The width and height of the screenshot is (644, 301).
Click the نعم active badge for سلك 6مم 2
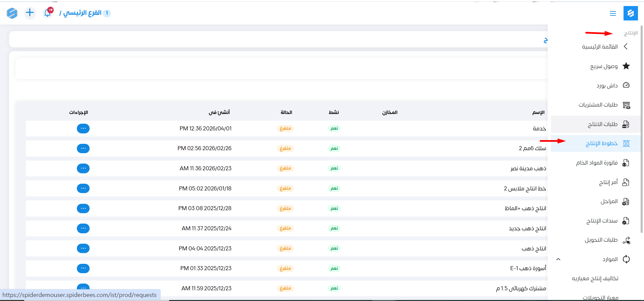click(334, 148)
